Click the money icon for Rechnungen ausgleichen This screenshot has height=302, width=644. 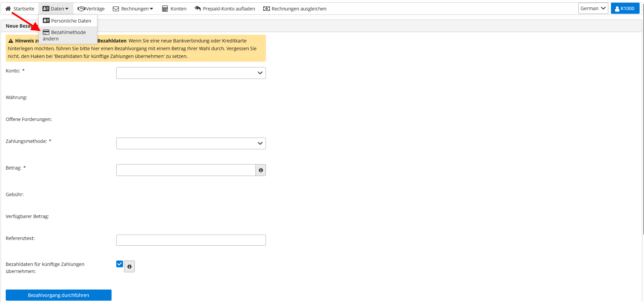(267, 9)
